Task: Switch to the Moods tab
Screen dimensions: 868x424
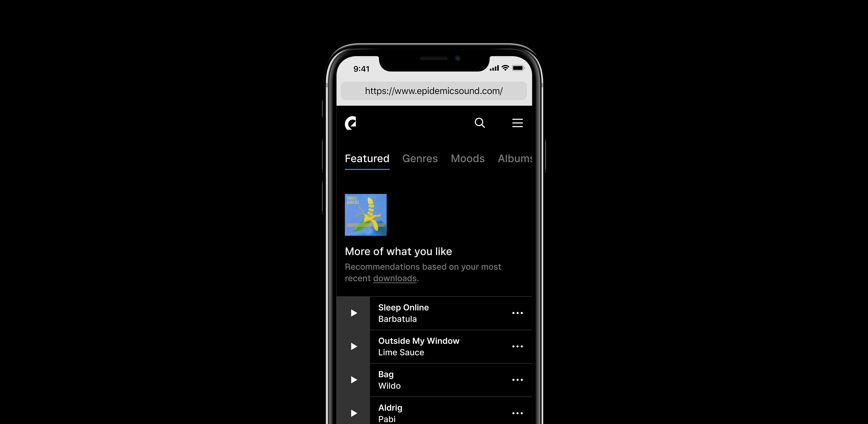Action: (468, 159)
